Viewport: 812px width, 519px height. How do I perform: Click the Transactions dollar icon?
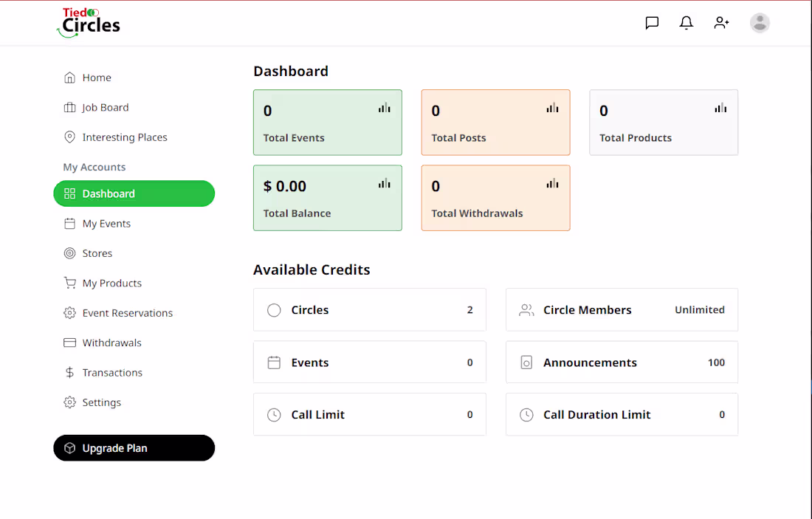point(69,372)
